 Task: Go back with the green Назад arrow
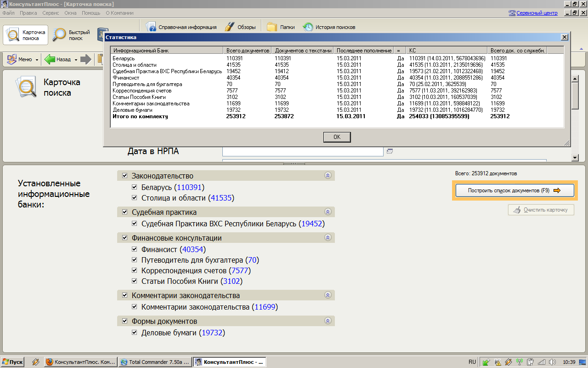pos(58,59)
